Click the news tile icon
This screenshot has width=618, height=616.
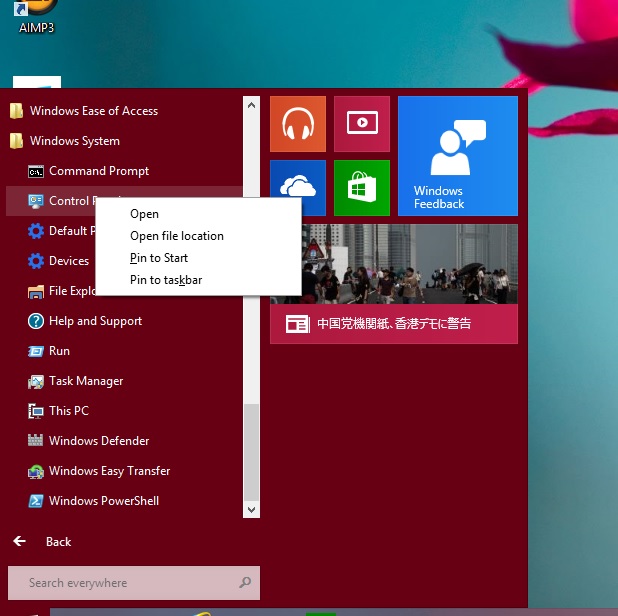click(x=298, y=324)
